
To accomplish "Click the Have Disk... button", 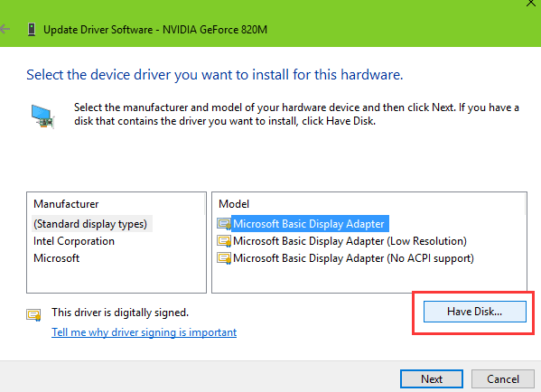I will click(x=475, y=312).
